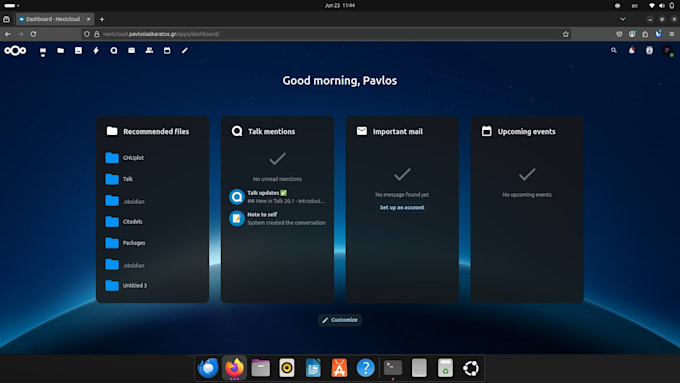This screenshot has width=680, height=383.
Task: Open the GNUplot folder
Action: click(152, 157)
